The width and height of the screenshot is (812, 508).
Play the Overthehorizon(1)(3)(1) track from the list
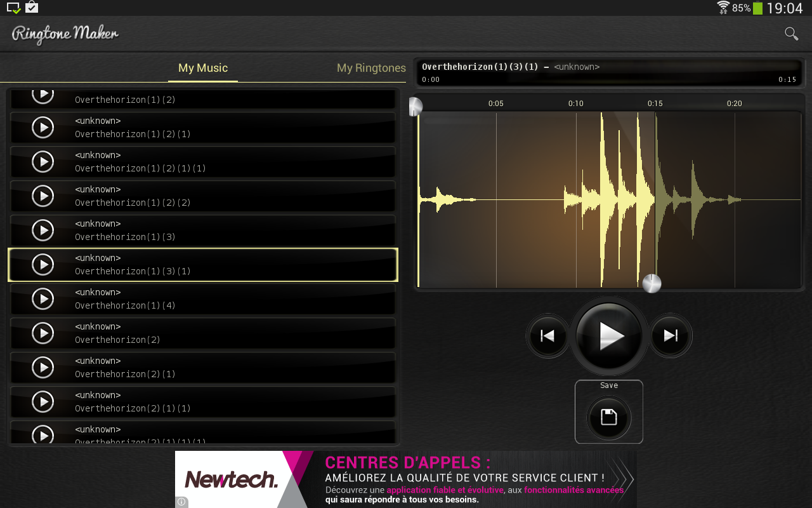[43, 264]
